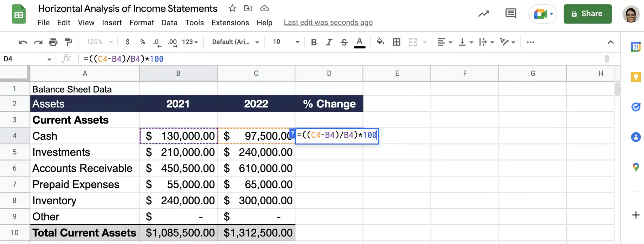Open the Format menu
This screenshot has height=244, width=644.
coord(142,23)
